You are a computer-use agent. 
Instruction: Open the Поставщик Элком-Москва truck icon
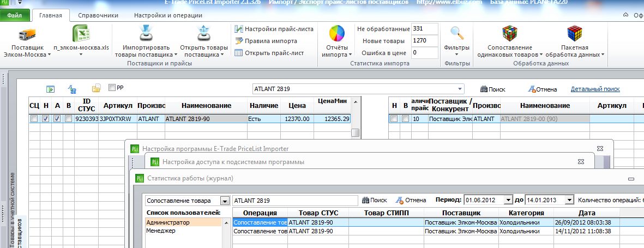click(27, 34)
